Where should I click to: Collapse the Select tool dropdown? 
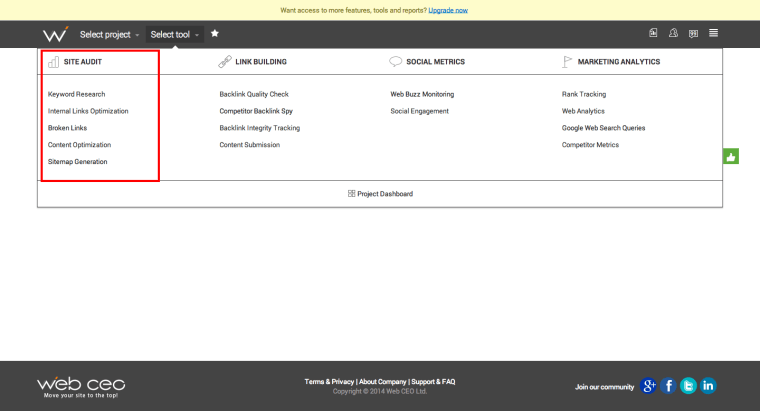point(174,34)
